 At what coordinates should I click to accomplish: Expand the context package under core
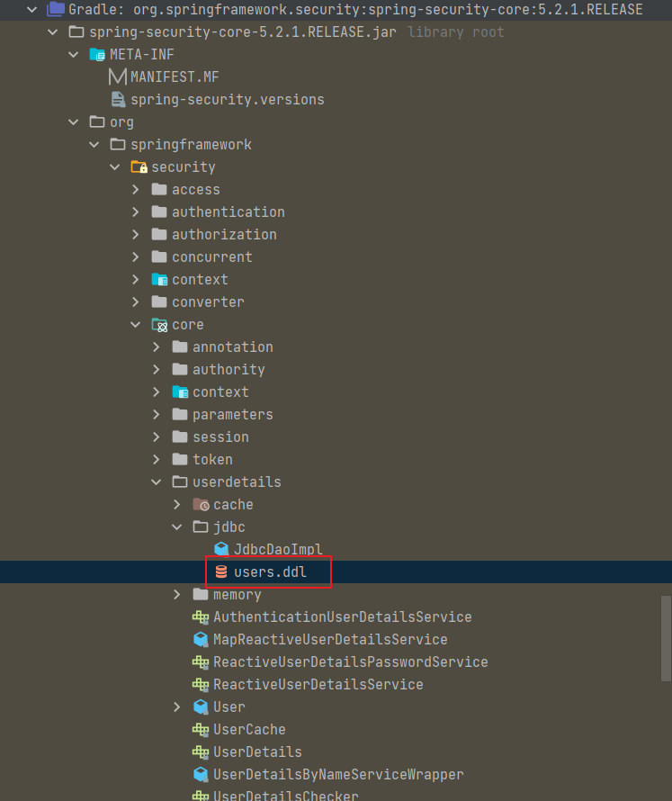[x=157, y=391]
